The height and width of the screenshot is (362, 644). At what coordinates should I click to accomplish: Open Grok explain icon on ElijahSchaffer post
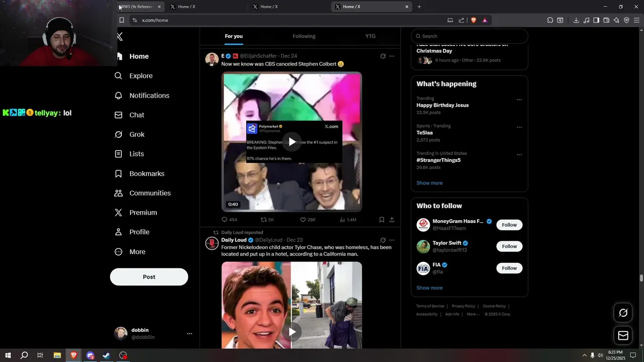tap(383, 56)
